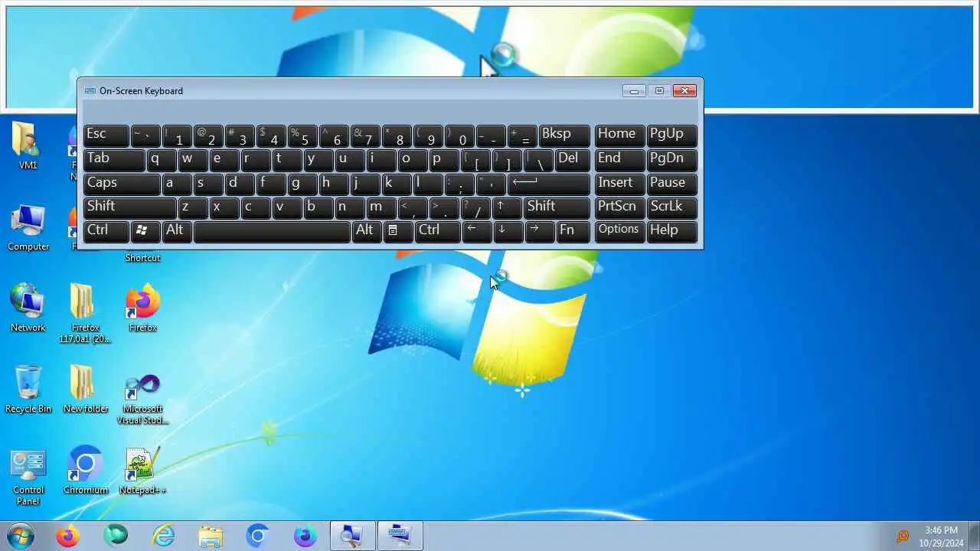Click the PrtScn key
980x551 pixels.
click(x=620, y=207)
